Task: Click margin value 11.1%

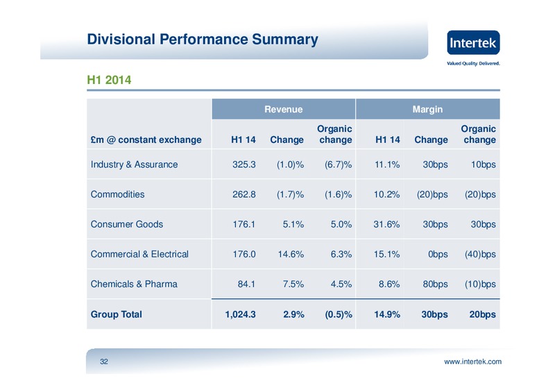Action: pos(387,164)
